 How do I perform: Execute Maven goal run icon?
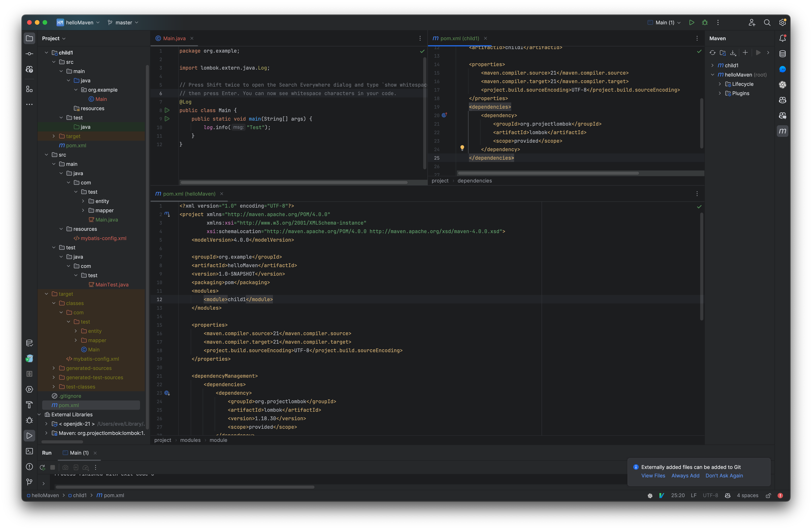[x=758, y=53]
